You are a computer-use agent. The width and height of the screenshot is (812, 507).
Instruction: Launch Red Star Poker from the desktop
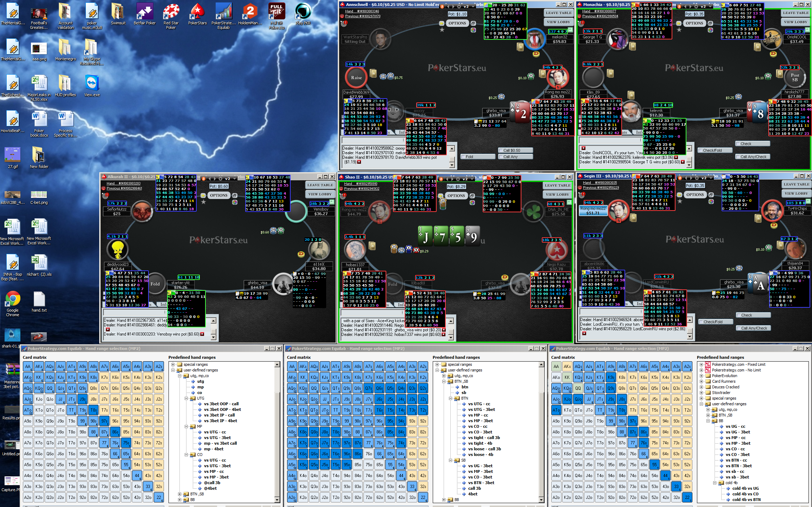171,16
